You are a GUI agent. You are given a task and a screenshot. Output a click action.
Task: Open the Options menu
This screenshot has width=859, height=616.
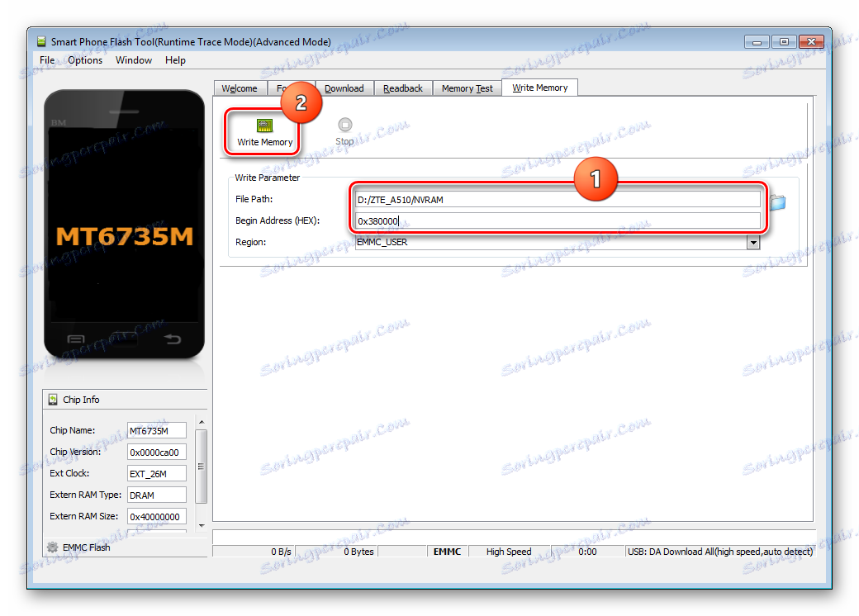[85, 59]
